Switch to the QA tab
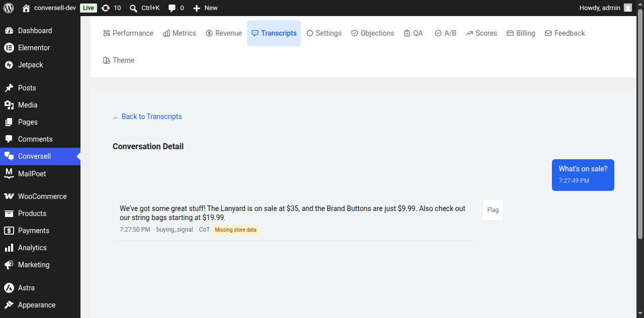 click(413, 33)
